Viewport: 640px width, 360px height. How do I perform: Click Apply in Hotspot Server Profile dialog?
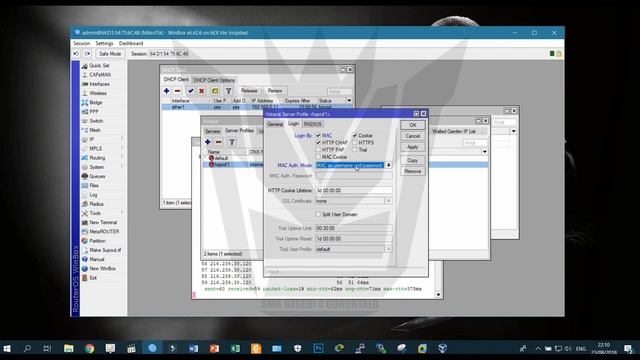(x=413, y=147)
